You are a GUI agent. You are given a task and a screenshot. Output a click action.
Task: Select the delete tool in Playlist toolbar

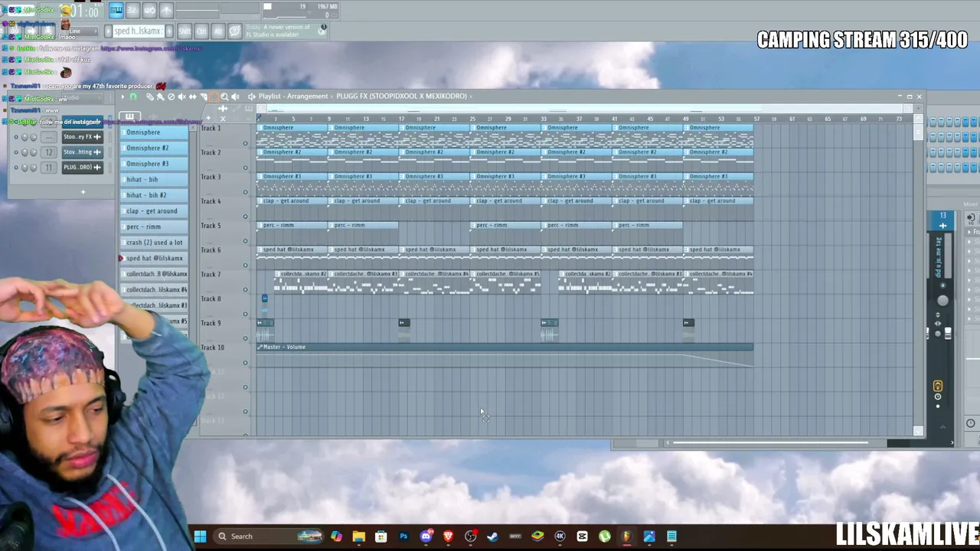pos(171,96)
